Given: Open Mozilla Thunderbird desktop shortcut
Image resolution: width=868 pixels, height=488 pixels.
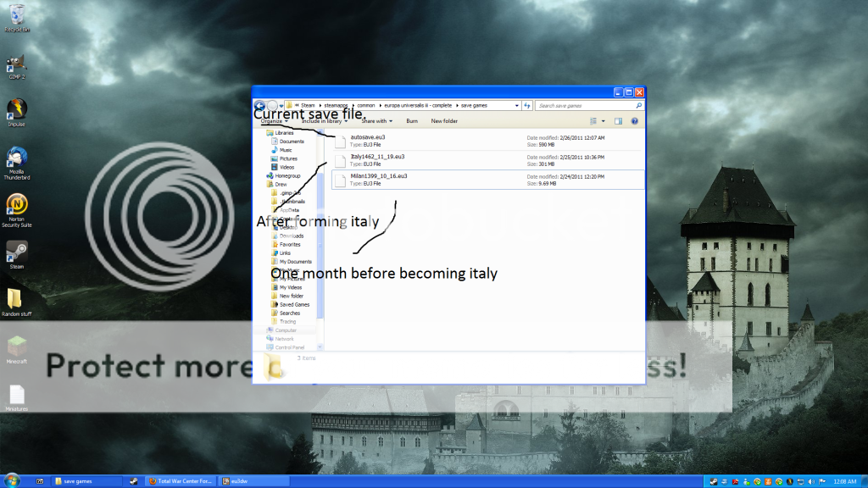Looking at the screenshot, I should click(16, 158).
